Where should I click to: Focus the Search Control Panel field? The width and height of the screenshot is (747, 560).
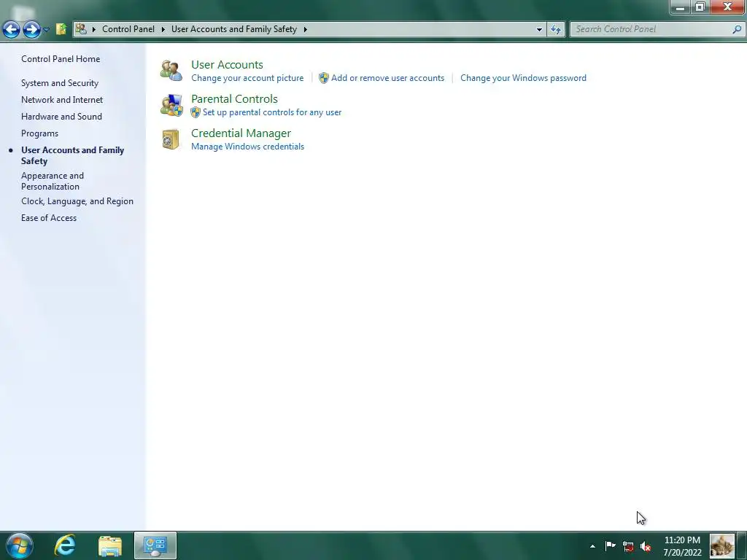(657, 29)
